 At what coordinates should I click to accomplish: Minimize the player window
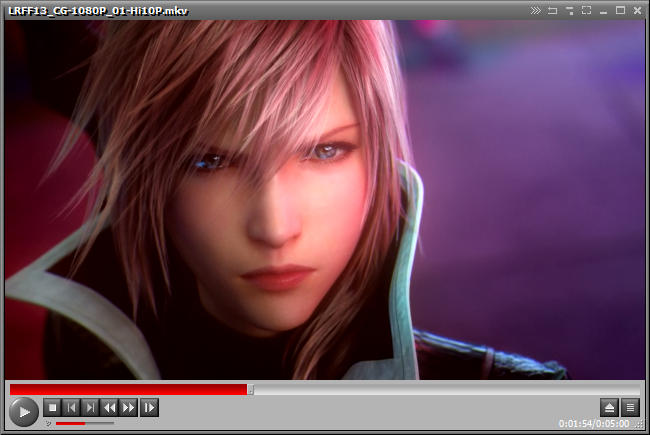[604, 10]
